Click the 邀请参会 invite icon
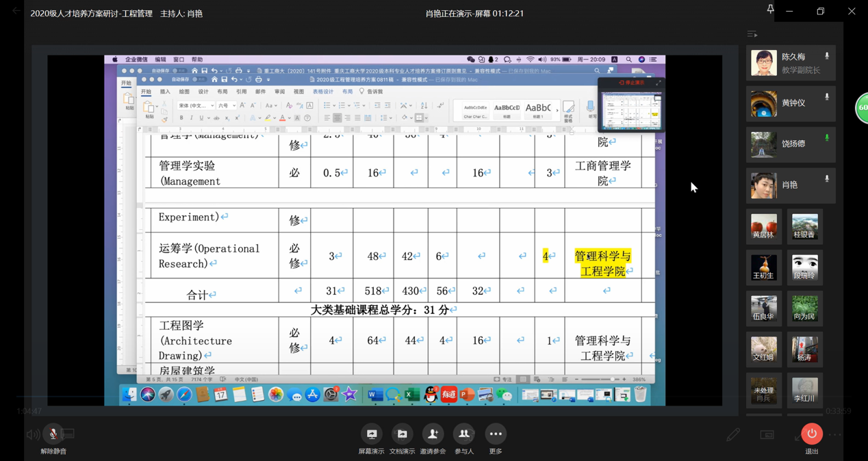Screen dimensions: 868x461 [x=433, y=434]
